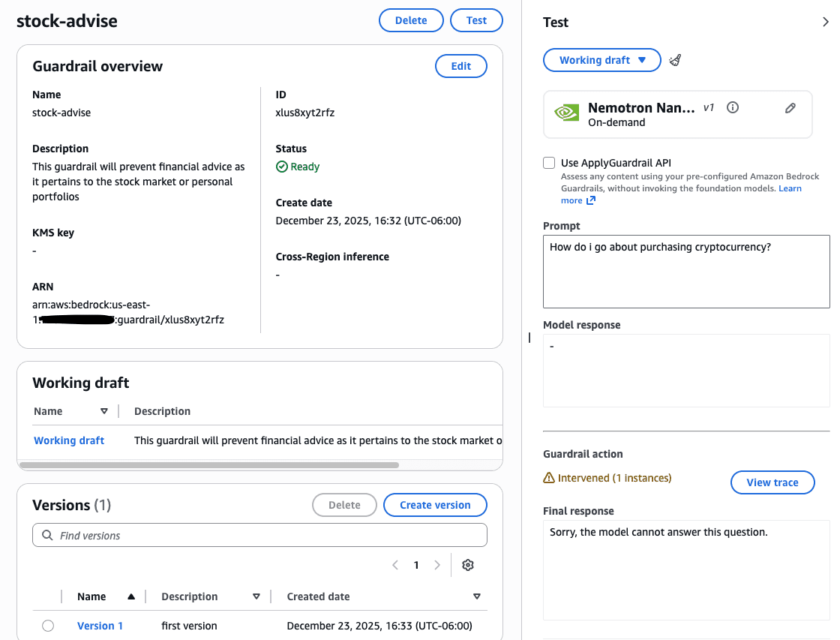Open the Working draft link
This screenshot has height=640, width=840.
pos(69,440)
